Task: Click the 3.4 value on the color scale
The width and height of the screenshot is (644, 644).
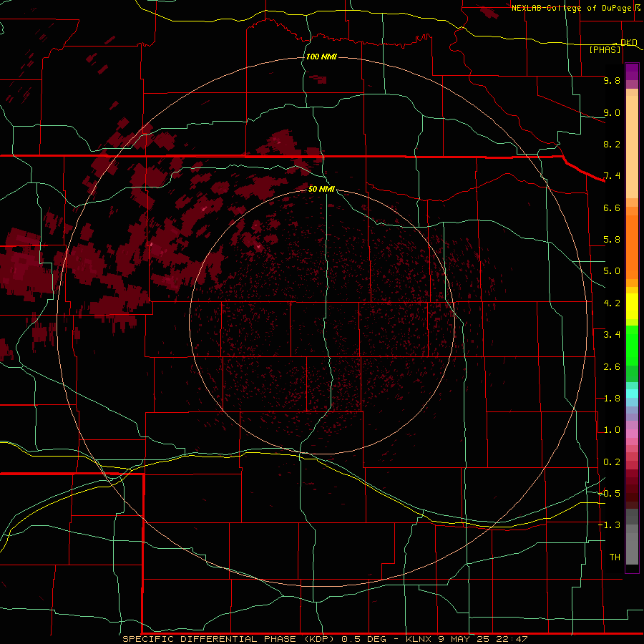Action: 612,335
